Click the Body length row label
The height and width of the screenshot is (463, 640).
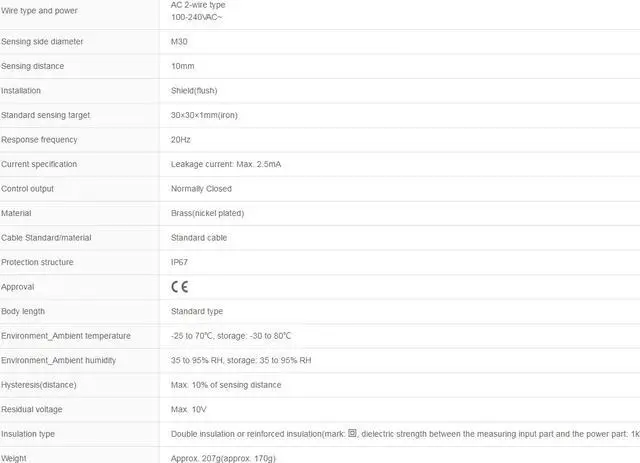pos(23,311)
